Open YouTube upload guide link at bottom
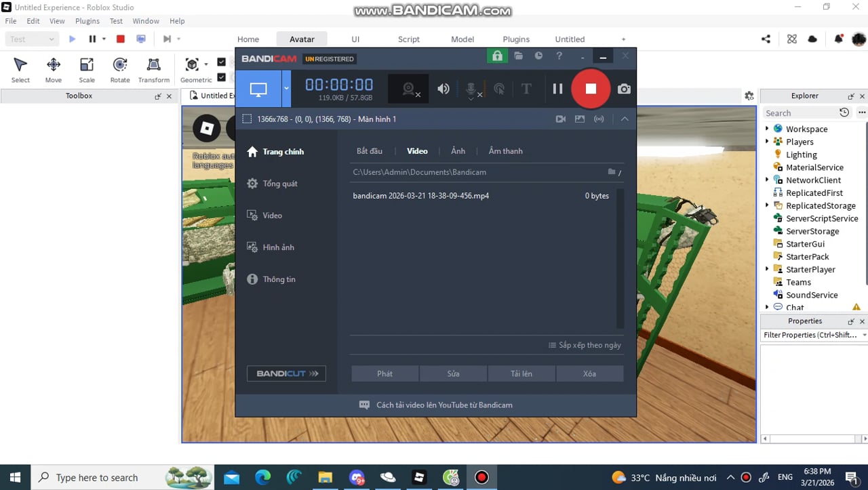The height and width of the screenshot is (490, 868). (435, 405)
